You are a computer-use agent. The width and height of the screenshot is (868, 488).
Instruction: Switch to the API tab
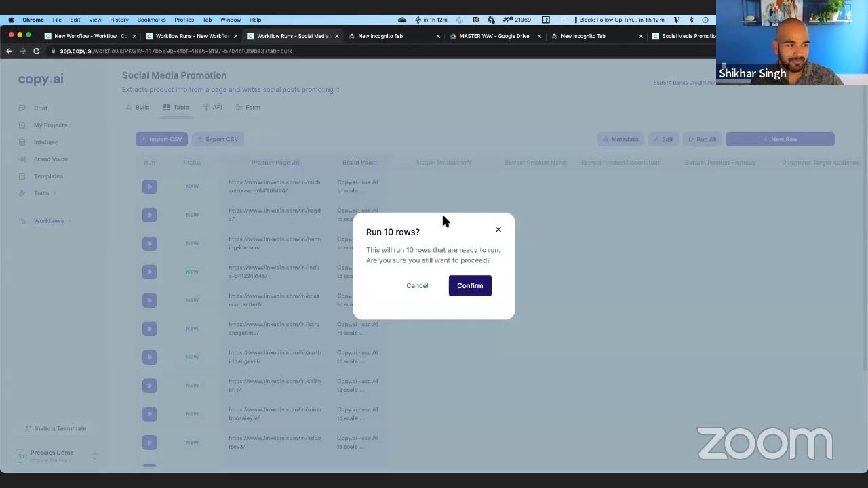(212, 108)
